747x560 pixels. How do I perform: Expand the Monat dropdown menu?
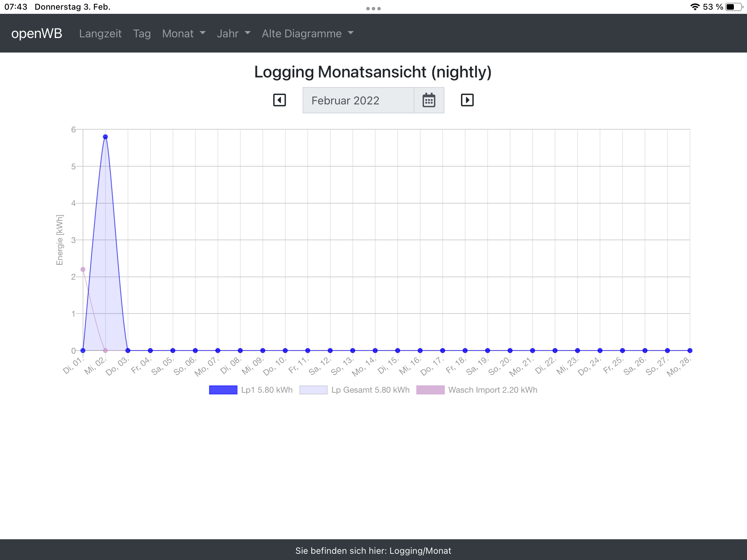[x=184, y=34]
